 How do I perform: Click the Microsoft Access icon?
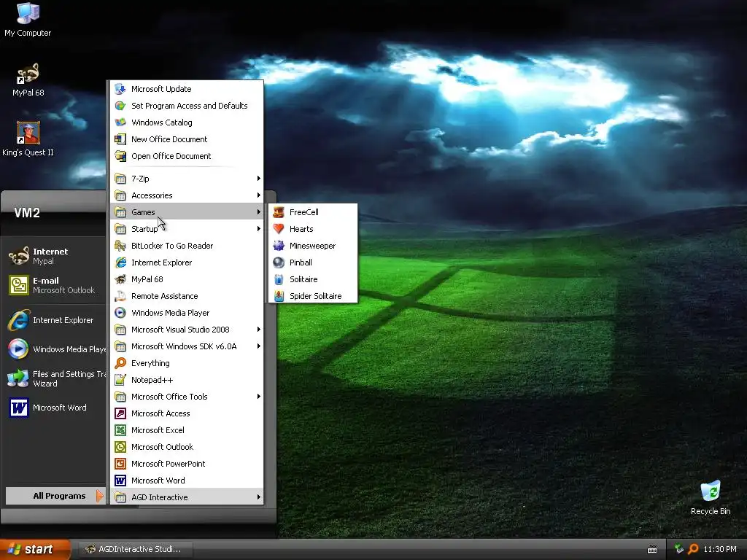click(x=120, y=413)
